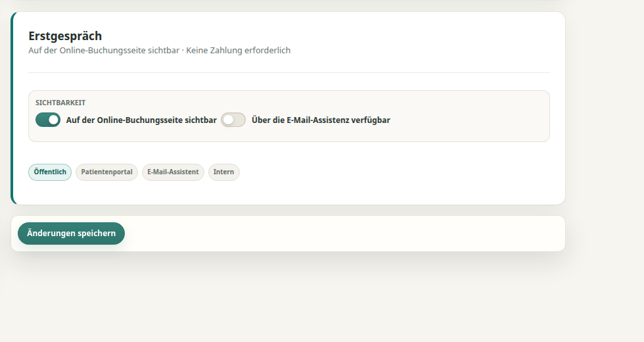Click 'Über die E-Mail-Assistenz verfügbar' label
This screenshot has width=644, height=342.
(x=321, y=120)
